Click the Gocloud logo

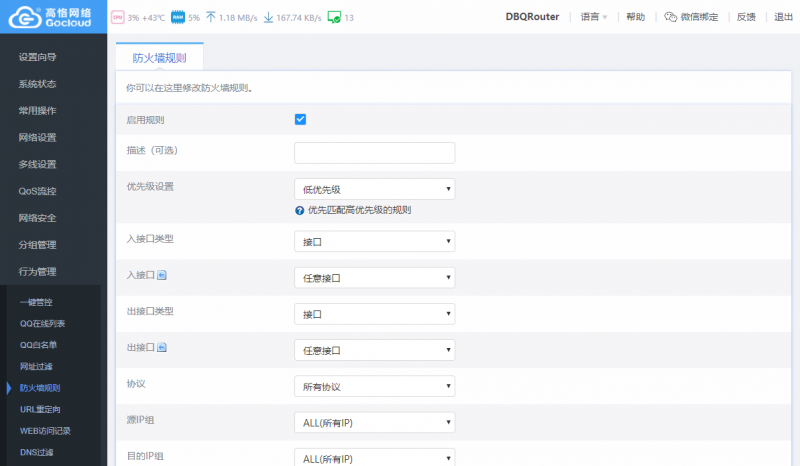click(x=51, y=17)
